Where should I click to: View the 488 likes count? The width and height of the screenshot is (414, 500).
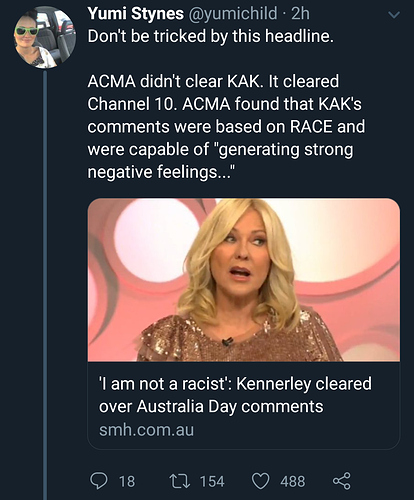pos(293,481)
